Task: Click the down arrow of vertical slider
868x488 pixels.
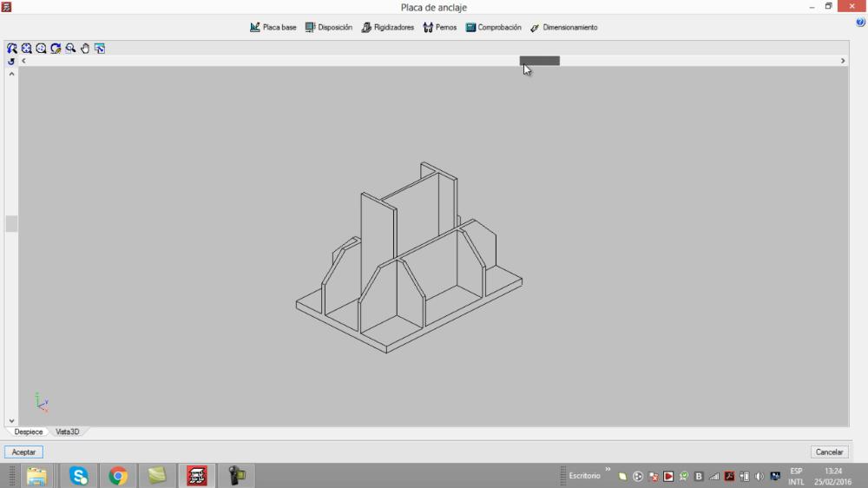Action: click(x=11, y=421)
